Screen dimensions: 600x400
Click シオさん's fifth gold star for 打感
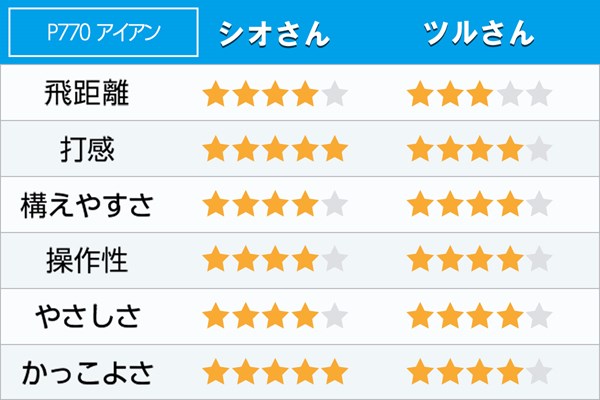(334, 149)
